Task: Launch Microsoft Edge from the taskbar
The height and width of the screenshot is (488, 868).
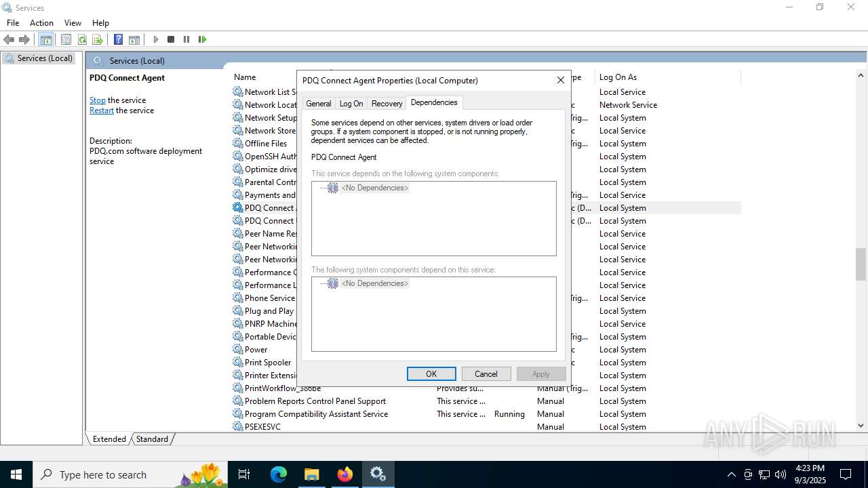Action: coord(279,474)
